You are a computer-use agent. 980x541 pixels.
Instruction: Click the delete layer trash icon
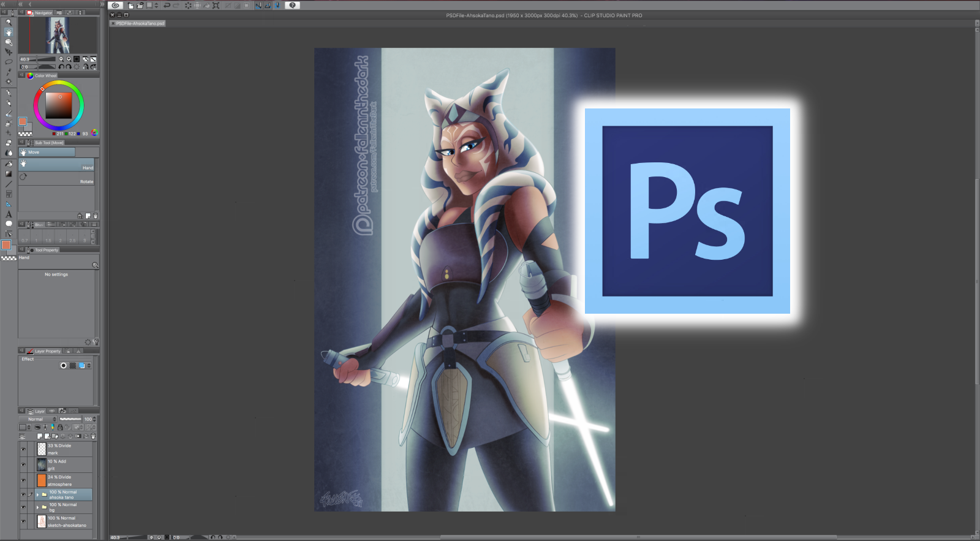coord(93,437)
